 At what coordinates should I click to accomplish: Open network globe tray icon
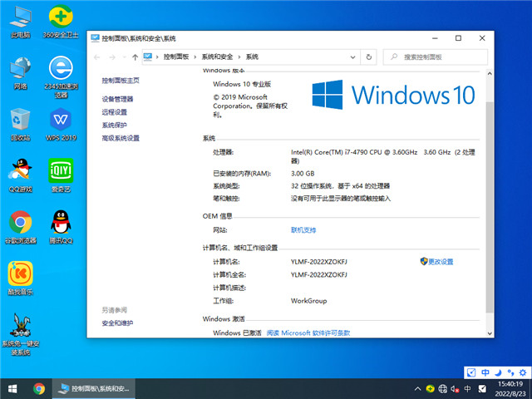pos(443,389)
